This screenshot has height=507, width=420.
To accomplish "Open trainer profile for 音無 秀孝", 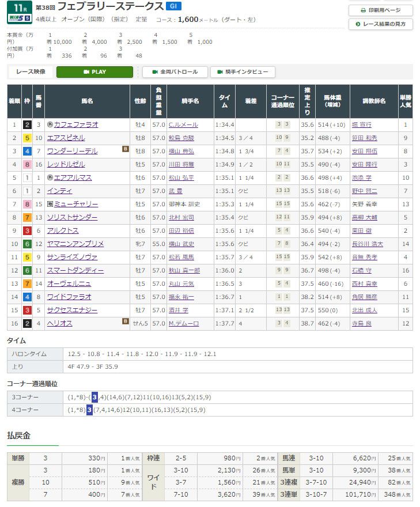I will [365, 257].
